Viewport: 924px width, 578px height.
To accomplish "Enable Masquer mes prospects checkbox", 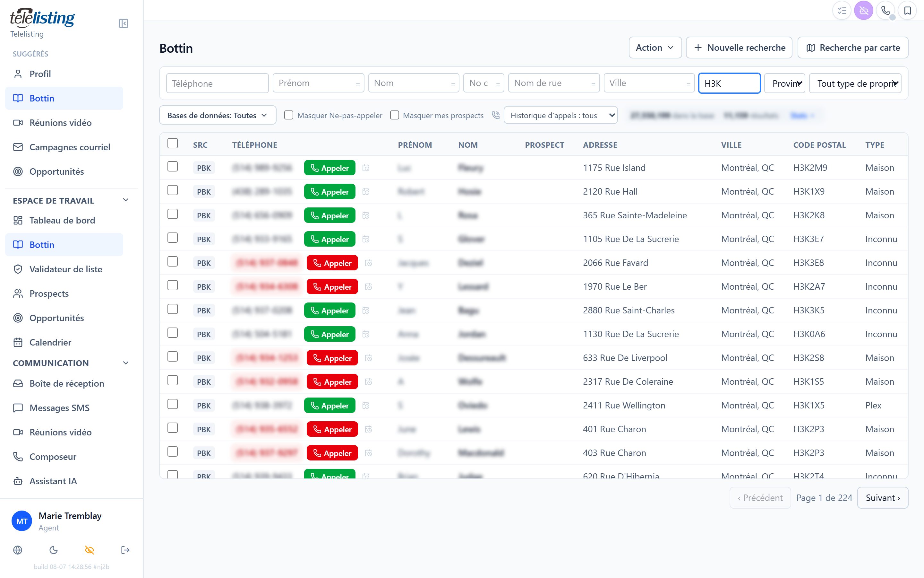I will click(x=394, y=115).
